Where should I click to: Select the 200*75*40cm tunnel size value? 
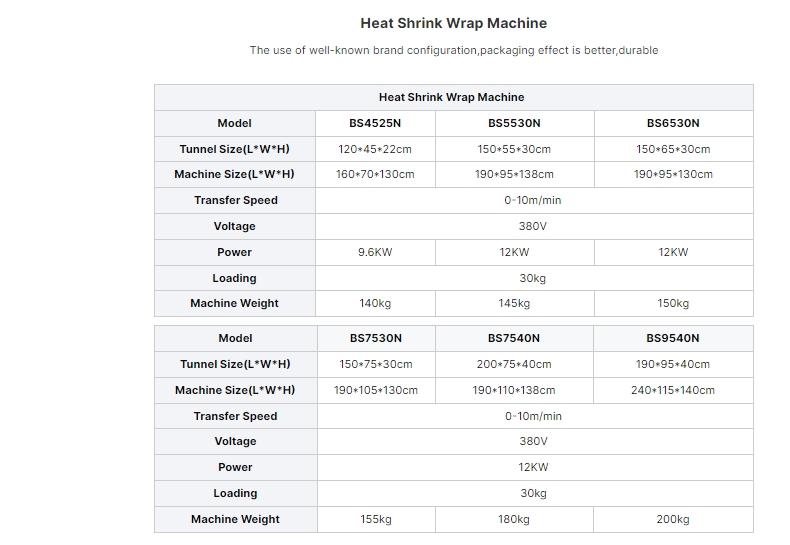point(514,364)
